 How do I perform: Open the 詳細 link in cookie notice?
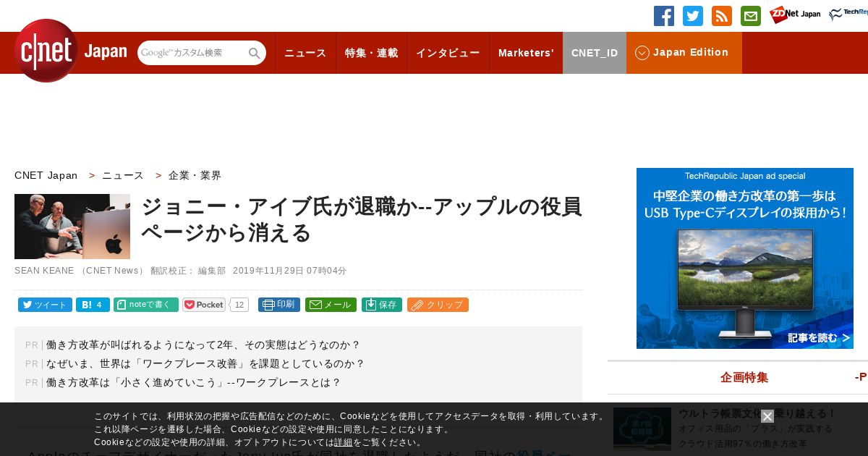point(344,442)
